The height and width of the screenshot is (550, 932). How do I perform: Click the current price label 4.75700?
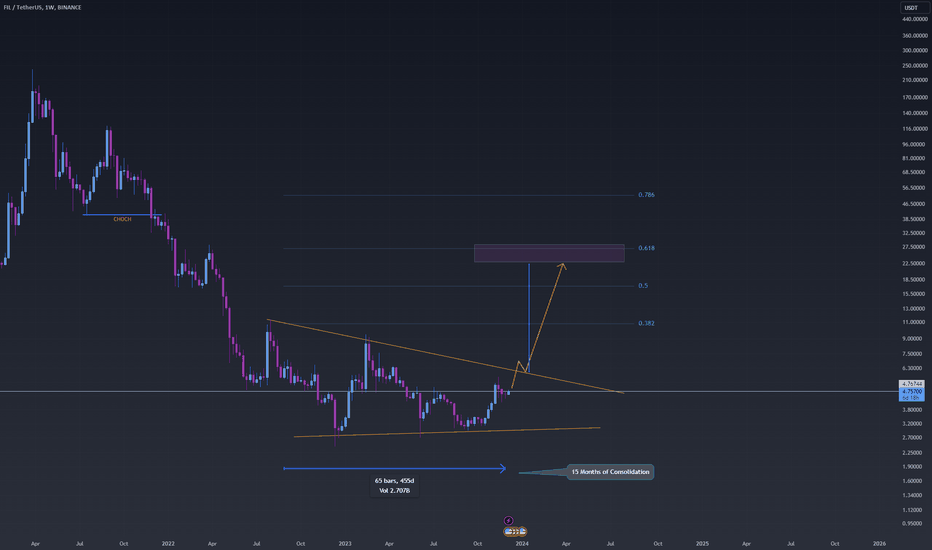(x=910, y=393)
